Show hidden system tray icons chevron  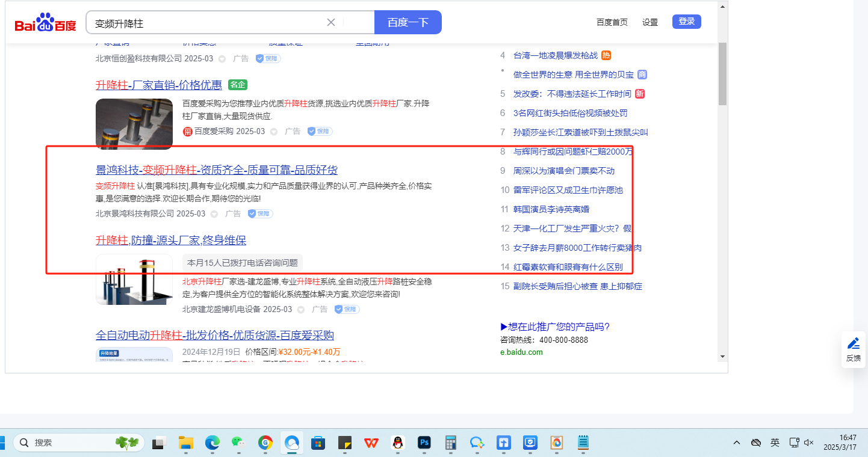(737, 443)
